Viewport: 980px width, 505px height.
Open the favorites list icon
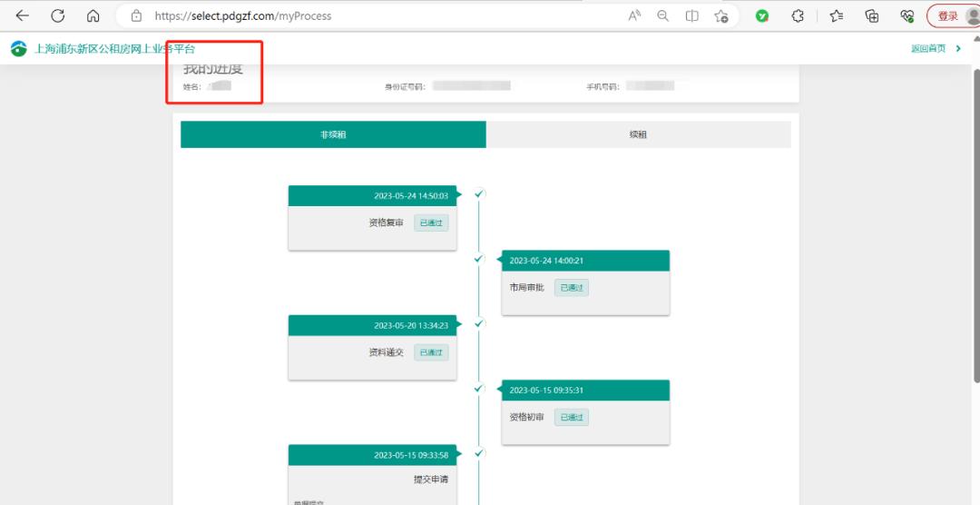coord(837,16)
